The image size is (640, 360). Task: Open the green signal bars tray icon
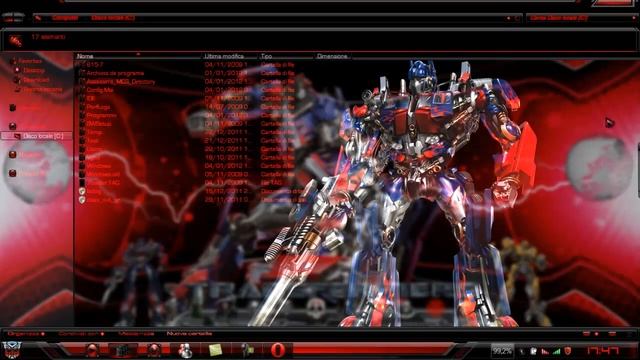point(556,351)
